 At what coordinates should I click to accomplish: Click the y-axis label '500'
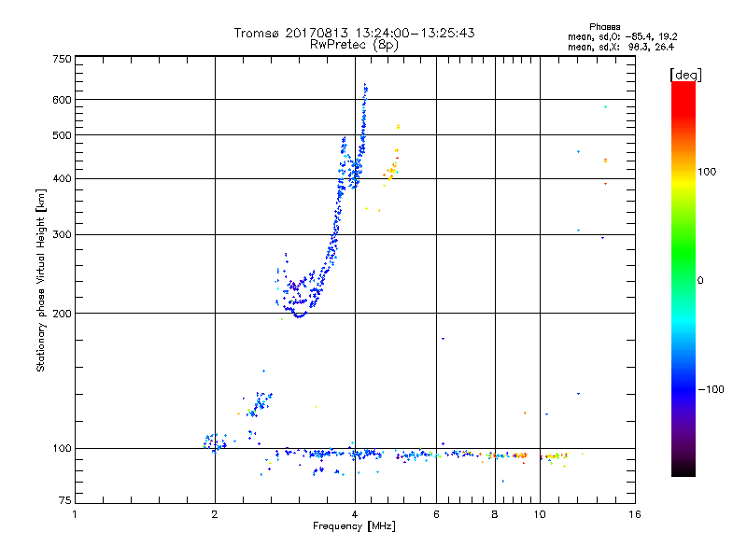click(x=62, y=135)
